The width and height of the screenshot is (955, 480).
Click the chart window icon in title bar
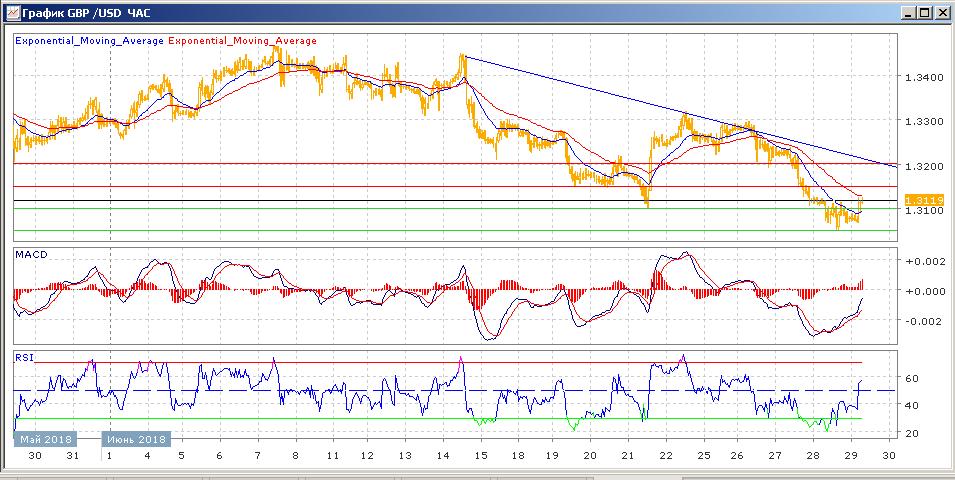pos(12,12)
